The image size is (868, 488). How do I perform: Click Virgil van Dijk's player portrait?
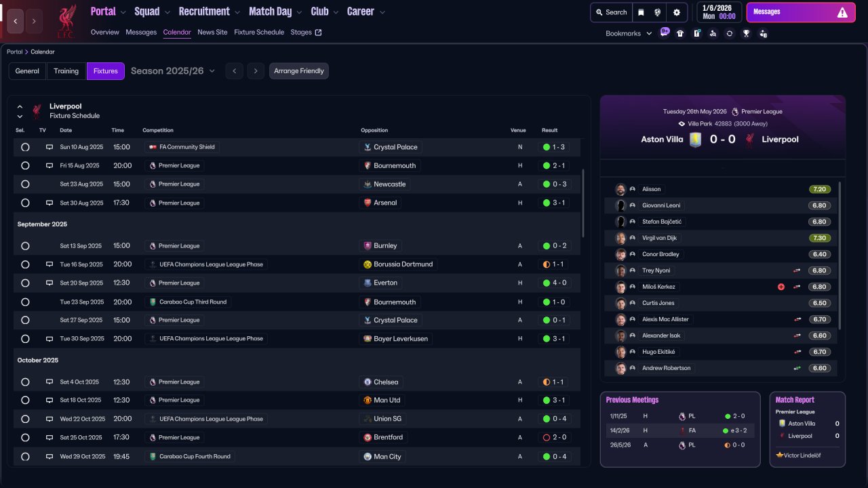point(620,238)
